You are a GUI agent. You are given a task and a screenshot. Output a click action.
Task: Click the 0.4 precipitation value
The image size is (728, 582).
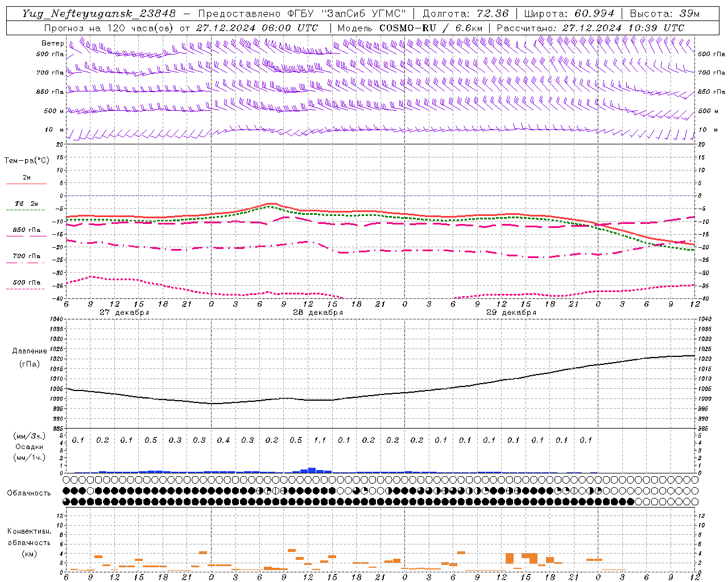(x=223, y=440)
